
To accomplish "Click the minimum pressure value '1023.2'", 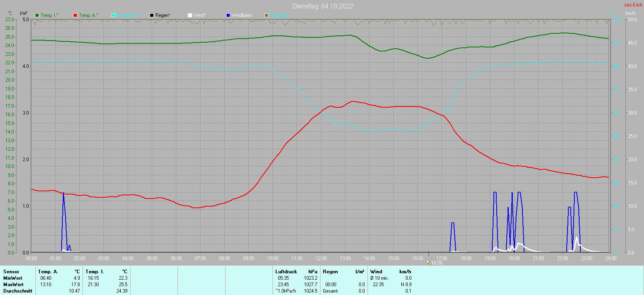I will coord(311,278).
